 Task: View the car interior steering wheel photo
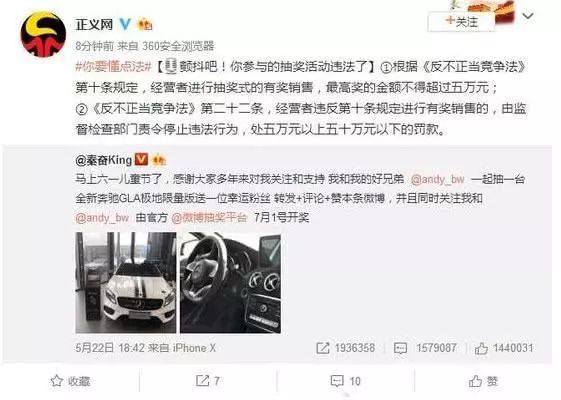tap(230, 283)
